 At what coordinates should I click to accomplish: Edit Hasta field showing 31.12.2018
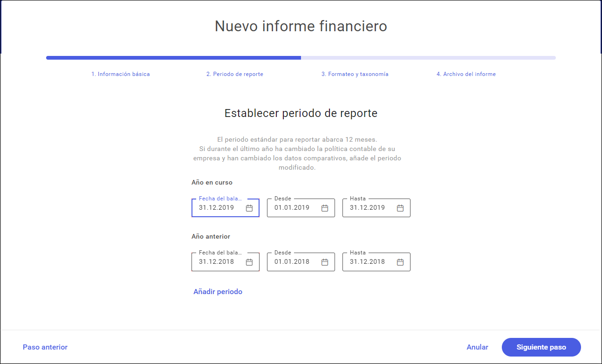pos(376,262)
